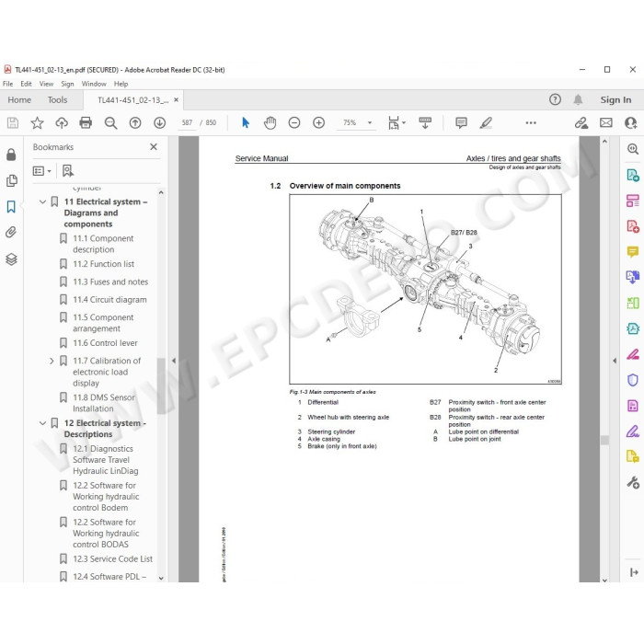
Task: Open bookmark 11.6 Control lever
Action: click(105, 343)
